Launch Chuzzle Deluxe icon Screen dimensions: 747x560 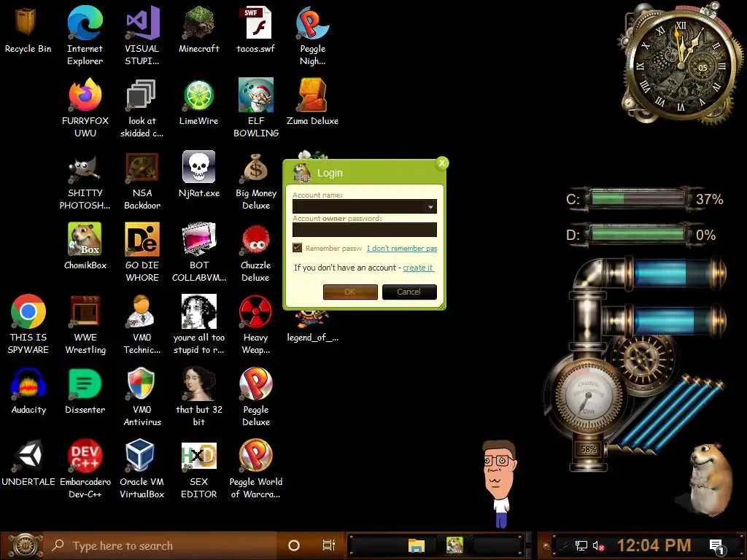256,239
